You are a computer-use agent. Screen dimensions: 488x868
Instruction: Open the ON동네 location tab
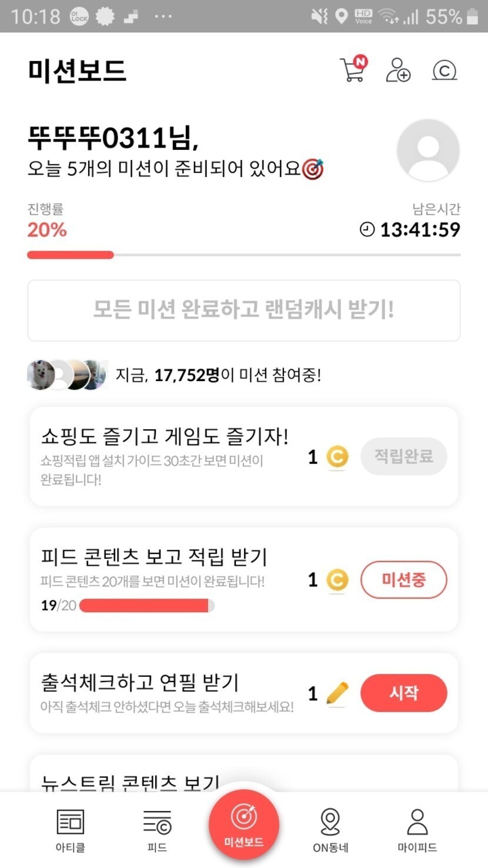[x=330, y=829]
